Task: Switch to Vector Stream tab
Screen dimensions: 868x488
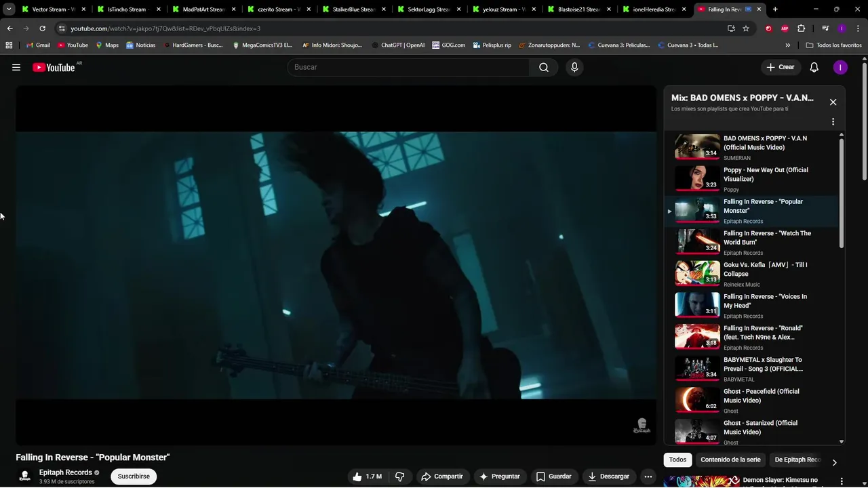Action: (x=53, y=9)
